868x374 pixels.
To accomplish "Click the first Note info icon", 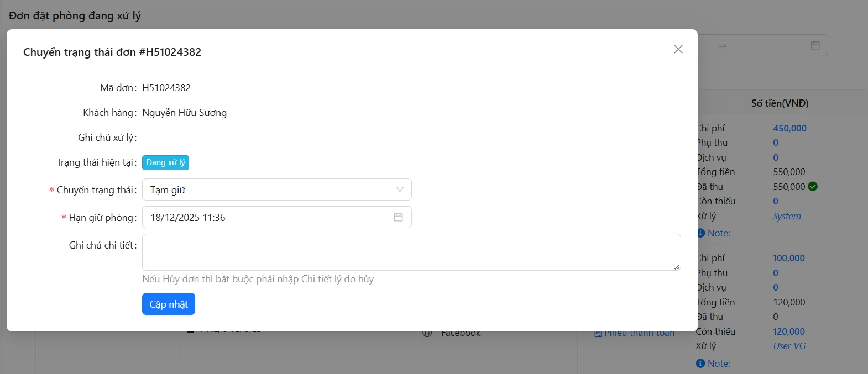I will coord(701,233).
